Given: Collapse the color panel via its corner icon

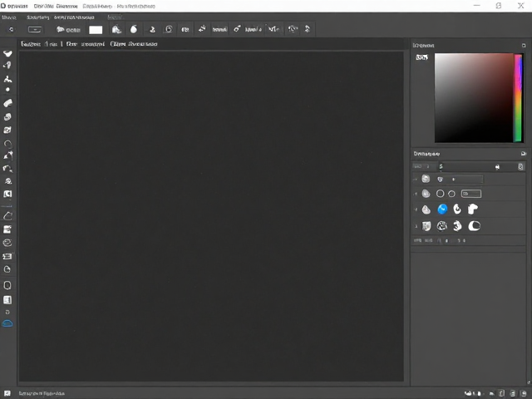Looking at the screenshot, I should 524,45.
